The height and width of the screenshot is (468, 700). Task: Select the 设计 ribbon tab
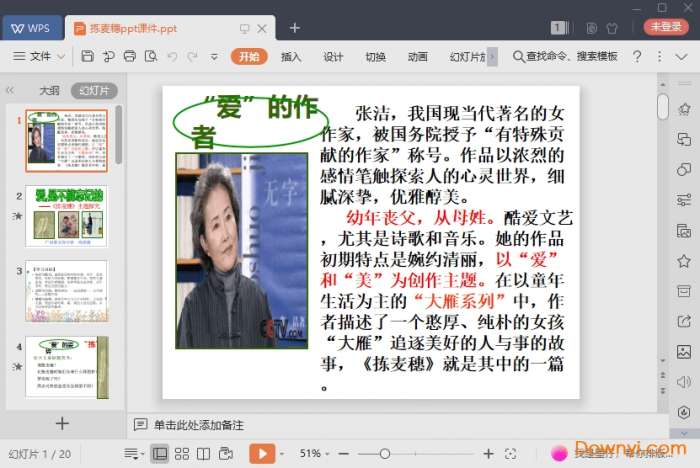pos(333,57)
